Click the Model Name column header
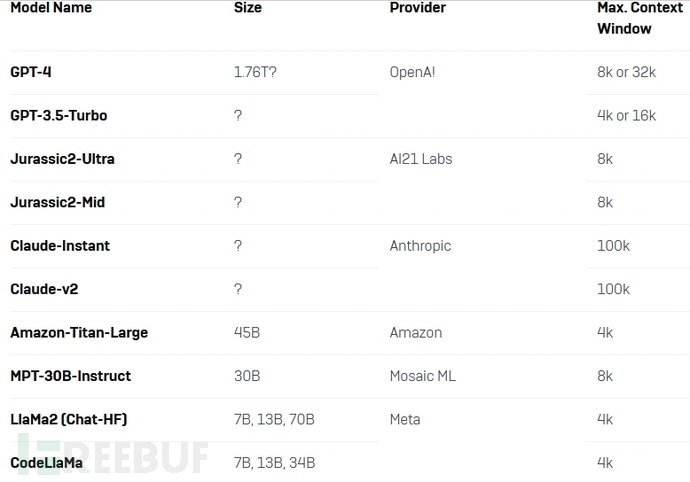This screenshot has width=690, height=482. pos(51,8)
